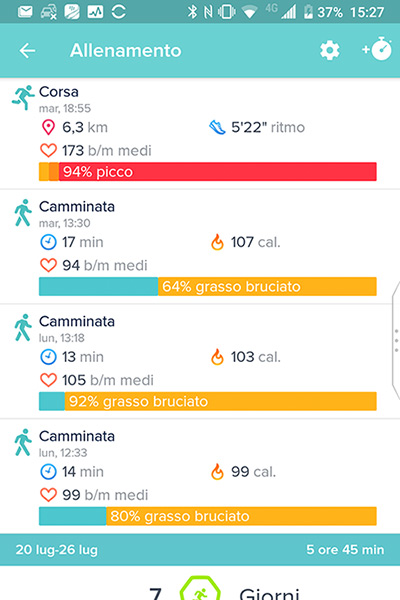Image resolution: width=400 pixels, height=600 pixels.
Task: Tap the green hexagon exercise days badge
Action: pos(200,588)
